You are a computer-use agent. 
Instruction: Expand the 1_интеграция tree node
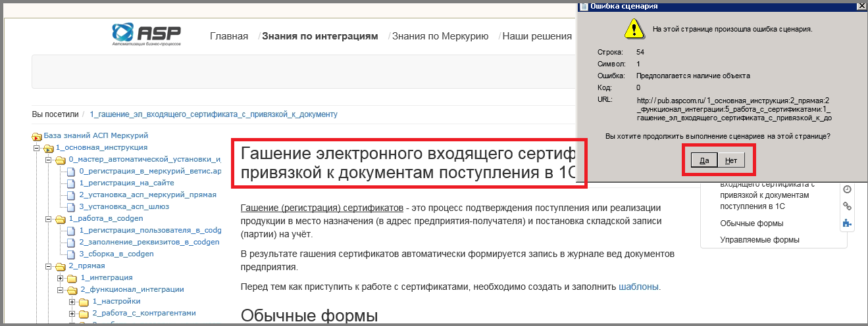[60, 278]
